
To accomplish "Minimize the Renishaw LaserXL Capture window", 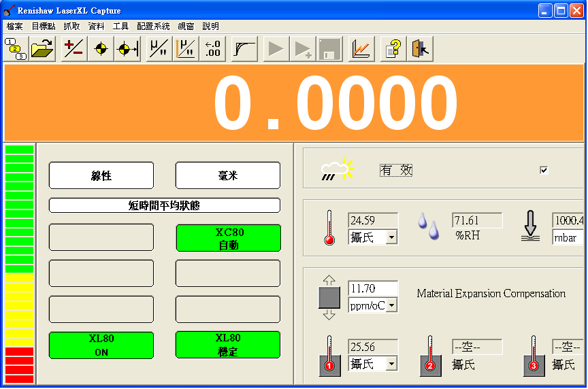I will click(545, 10).
